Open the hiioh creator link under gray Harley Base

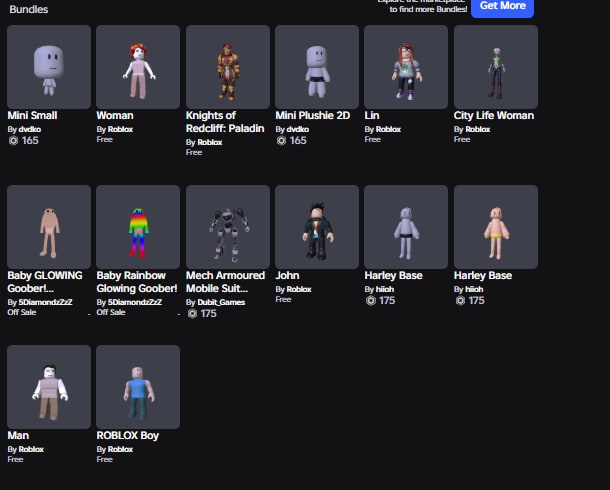click(x=385, y=289)
